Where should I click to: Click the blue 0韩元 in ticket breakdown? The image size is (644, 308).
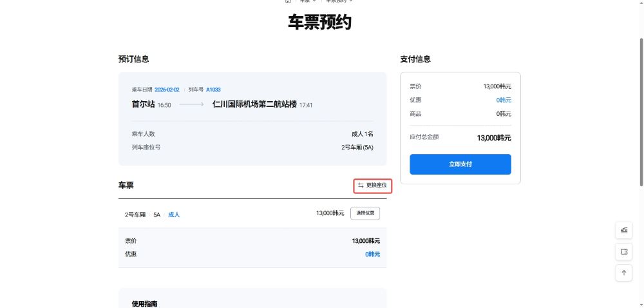[372, 254]
